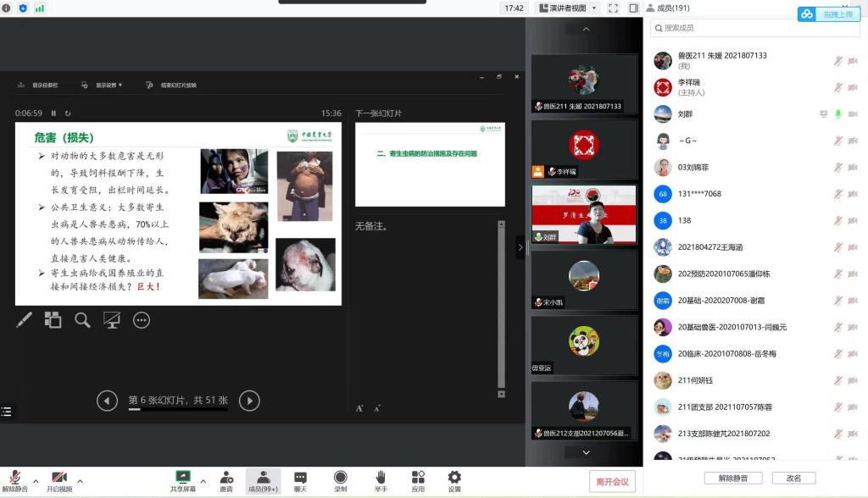Expand share options arrow beside 共享屏幕
The height and width of the screenshot is (498, 868).
[203, 480]
